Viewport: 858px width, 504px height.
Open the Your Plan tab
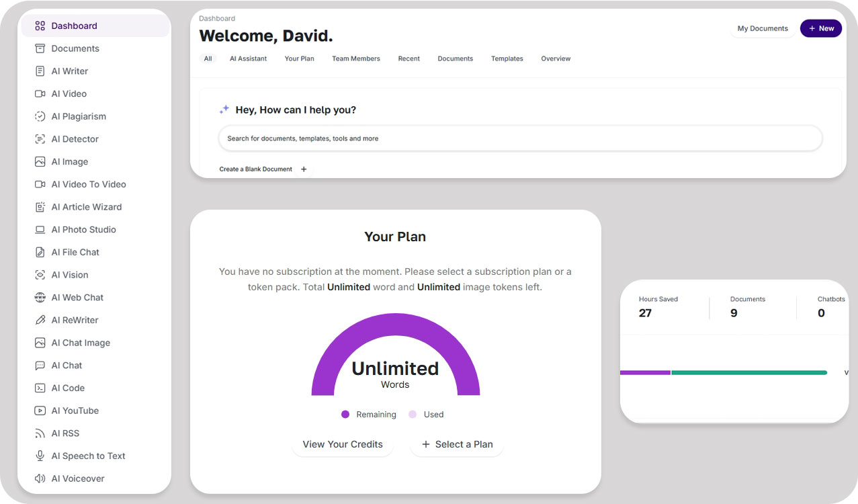tap(300, 58)
